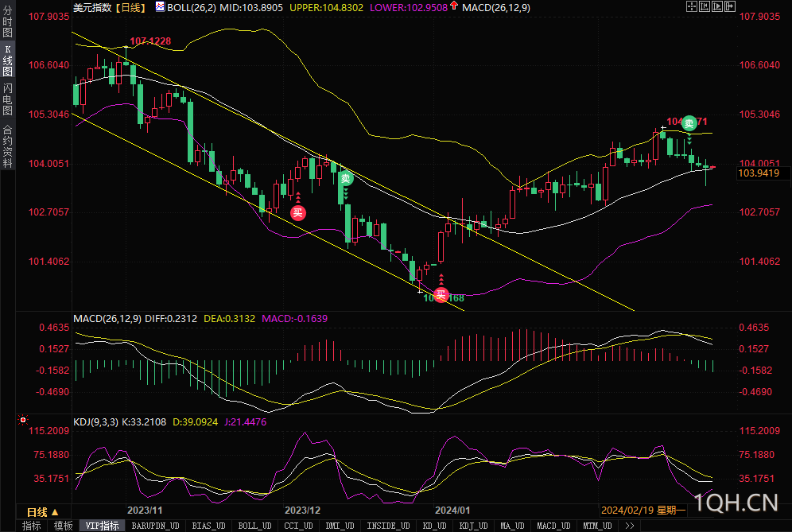This screenshot has width=792, height=532.
Task: Click the LOWER:102.9508 value
Action: point(409,8)
